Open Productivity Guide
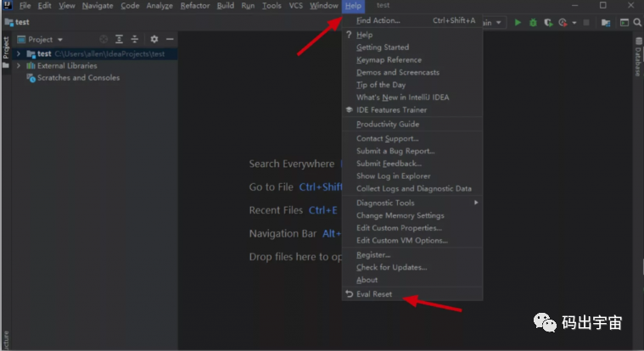Viewport: 644px width, 351px height. click(x=412, y=124)
